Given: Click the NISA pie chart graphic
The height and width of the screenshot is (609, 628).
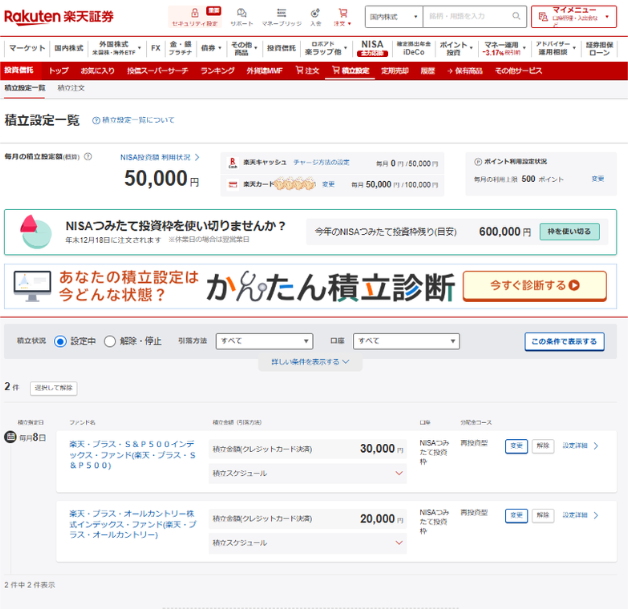Looking at the screenshot, I should pyautogui.click(x=36, y=232).
